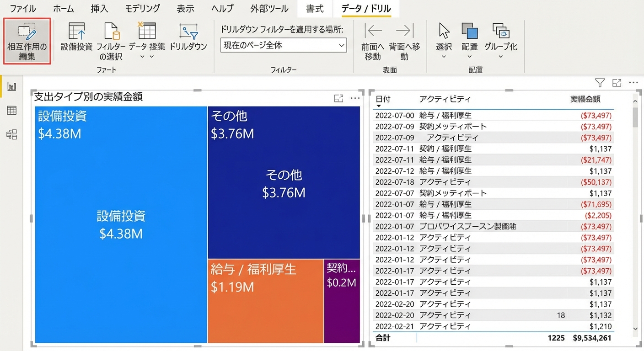Image resolution: width=644 pixels, height=351 pixels.
Task: Open ドリルダウン フィルター location dropdown
Action: (283, 45)
